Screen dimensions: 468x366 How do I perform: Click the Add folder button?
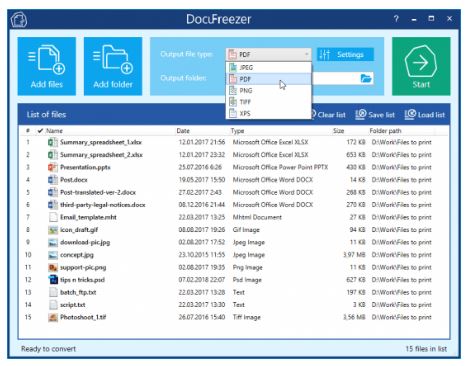113,66
